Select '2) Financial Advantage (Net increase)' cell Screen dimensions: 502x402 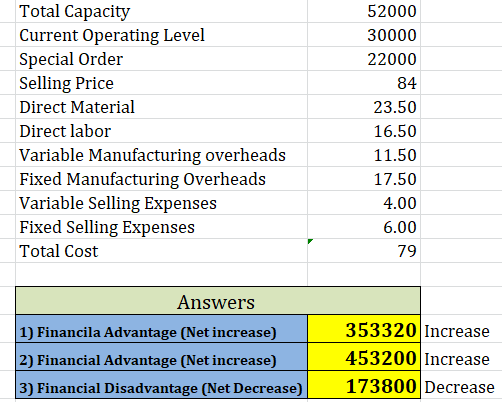point(161,357)
